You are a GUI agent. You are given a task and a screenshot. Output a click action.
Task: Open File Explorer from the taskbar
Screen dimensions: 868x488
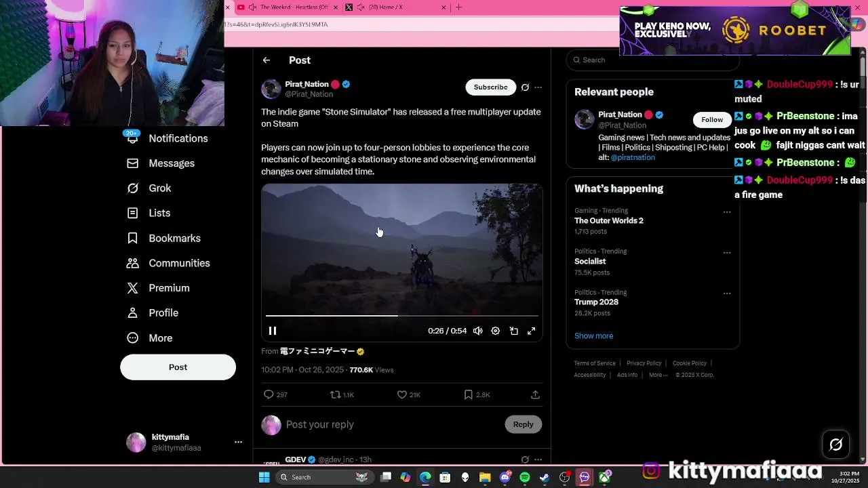[485, 477]
